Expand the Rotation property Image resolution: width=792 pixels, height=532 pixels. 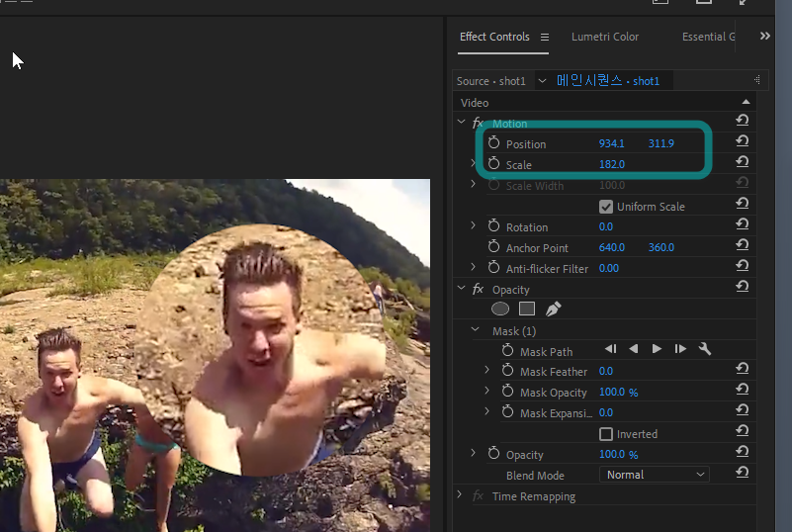click(x=474, y=226)
